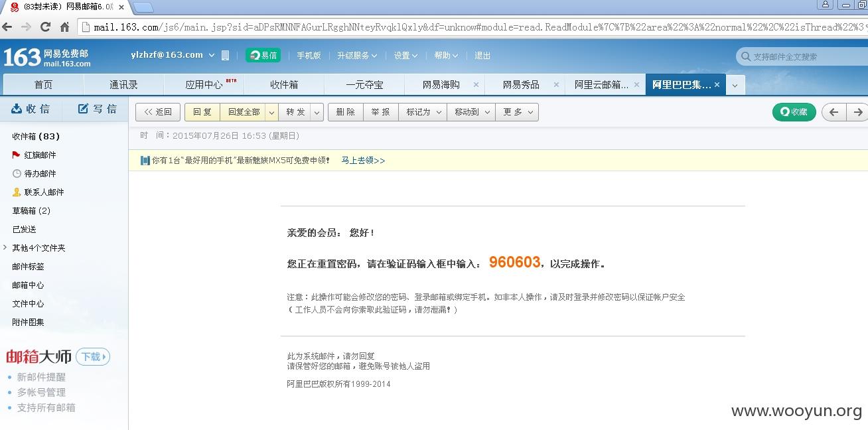Screen dimensions: 868x430
Task: Click 收信 to receive mail
Action: (x=31, y=109)
